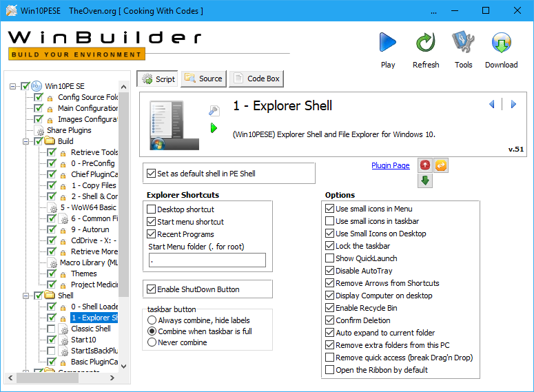
Task: Open the Plugin Page link
Action: tap(390, 165)
